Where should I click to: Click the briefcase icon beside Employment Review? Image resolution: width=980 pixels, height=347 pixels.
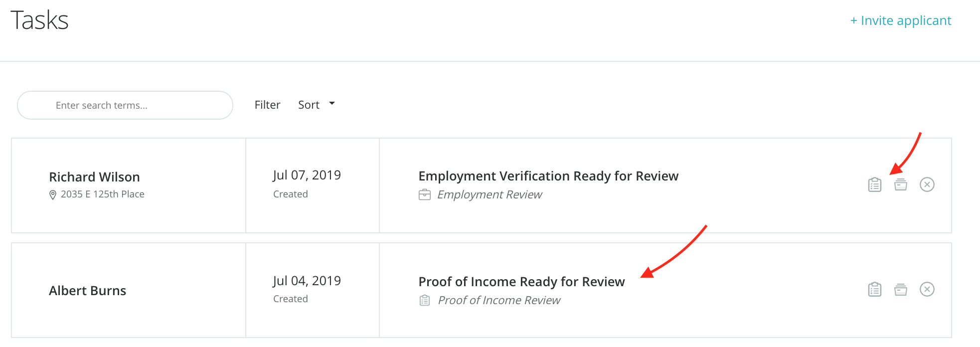(x=425, y=194)
